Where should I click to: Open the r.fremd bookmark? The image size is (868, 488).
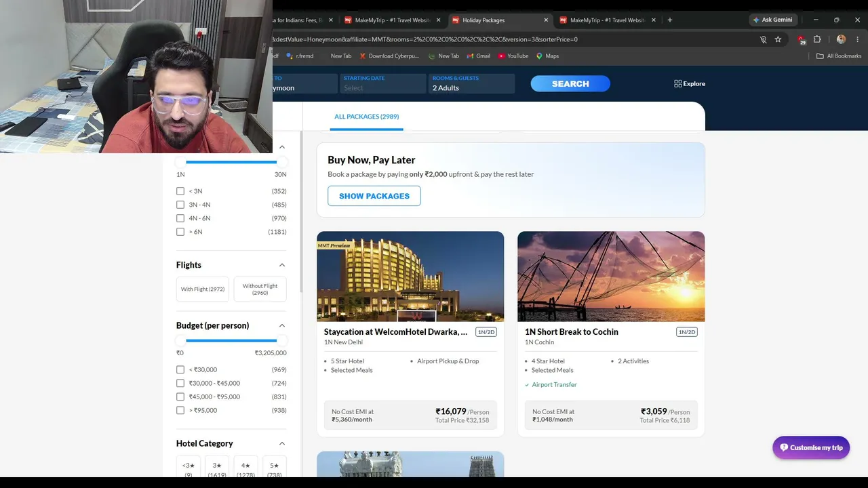[300, 56]
